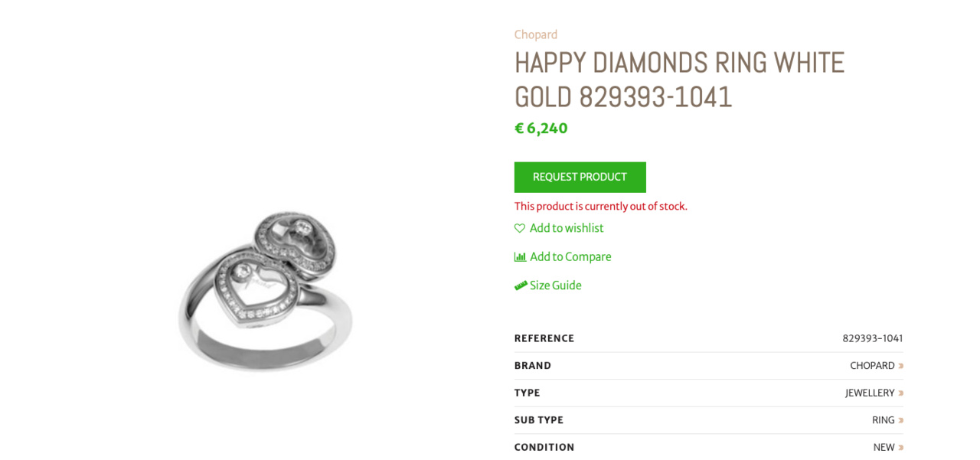Click the € 6,240 price text
The width and height of the screenshot is (980, 460).
click(541, 129)
